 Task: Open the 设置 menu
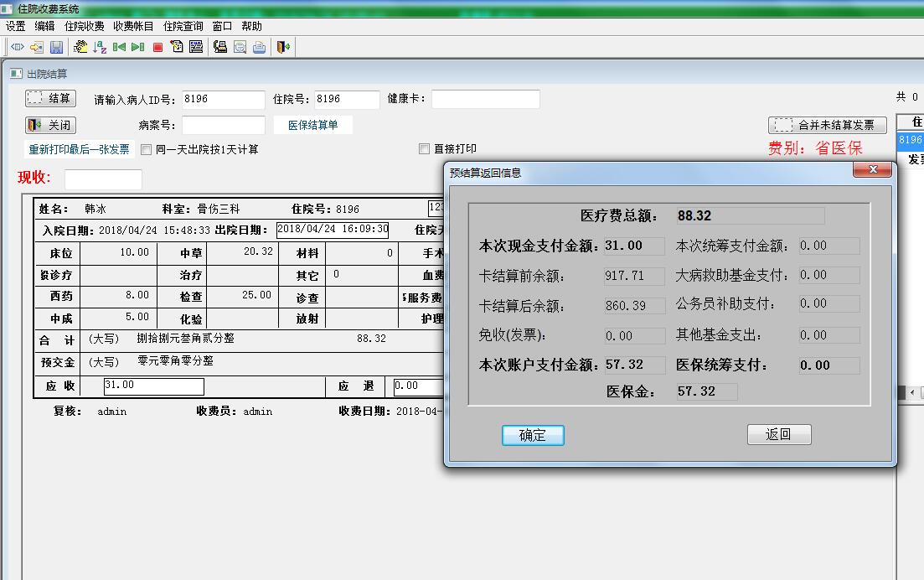click(x=16, y=26)
